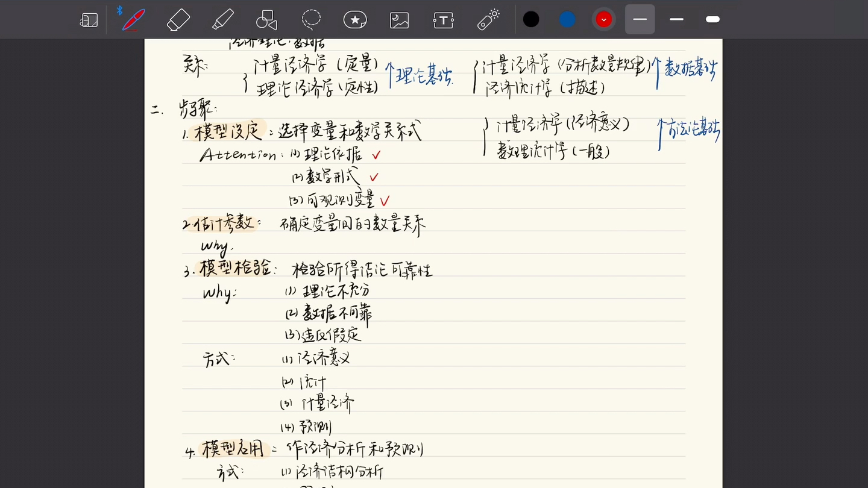The height and width of the screenshot is (488, 868).
Task: Tap the Bluetooth indicator on the pen tool
Action: click(120, 10)
